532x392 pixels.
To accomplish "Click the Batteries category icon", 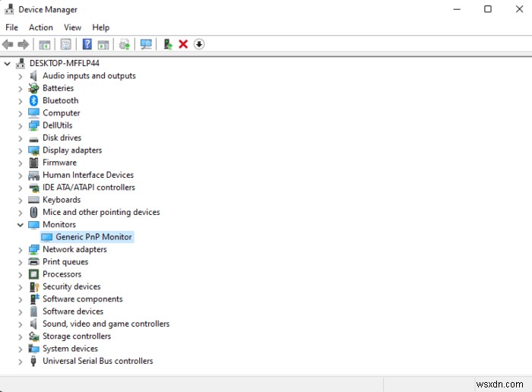I will (33, 88).
